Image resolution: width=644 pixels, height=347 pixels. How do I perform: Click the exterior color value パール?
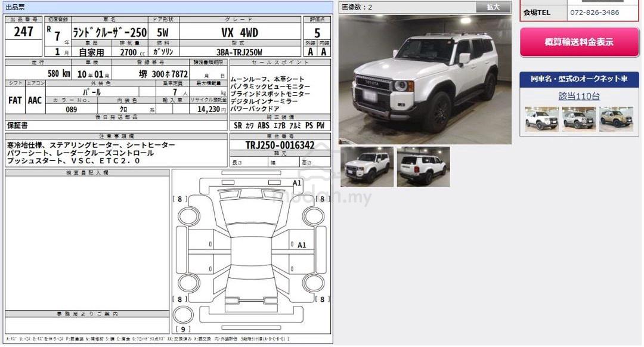coord(92,92)
